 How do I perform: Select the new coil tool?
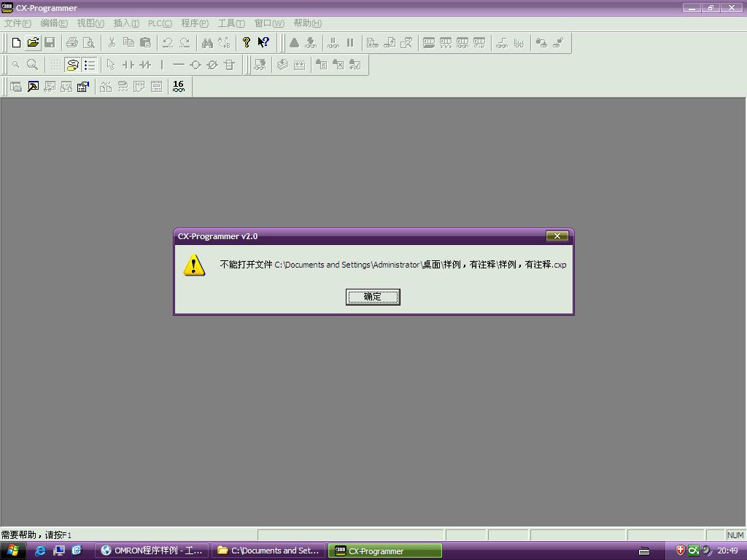(x=196, y=65)
